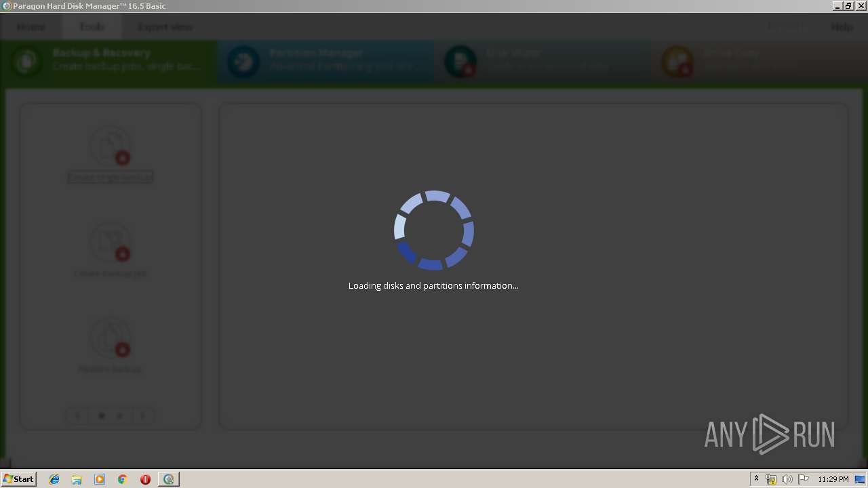Click the Restore backup label
The image size is (868, 488).
110,369
